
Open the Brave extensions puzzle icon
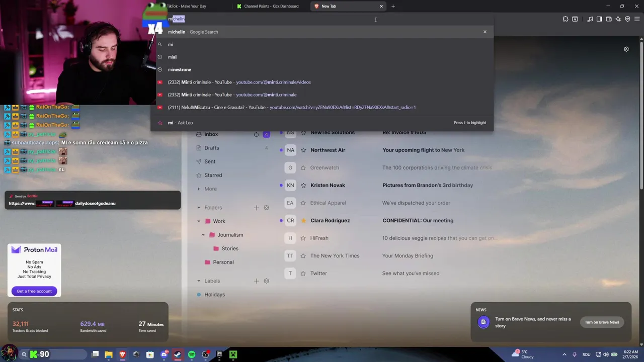tap(566, 19)
